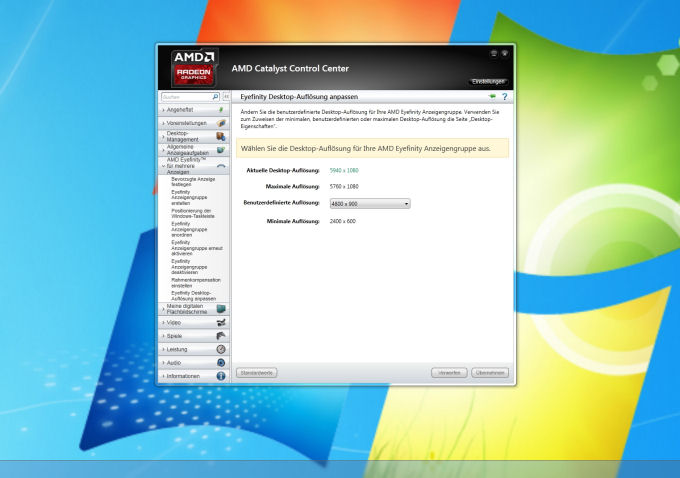This screenshot has width=680, height=478.
Task: Click the Meine digitalen Flachbildschirme icon
Action: 221,309
